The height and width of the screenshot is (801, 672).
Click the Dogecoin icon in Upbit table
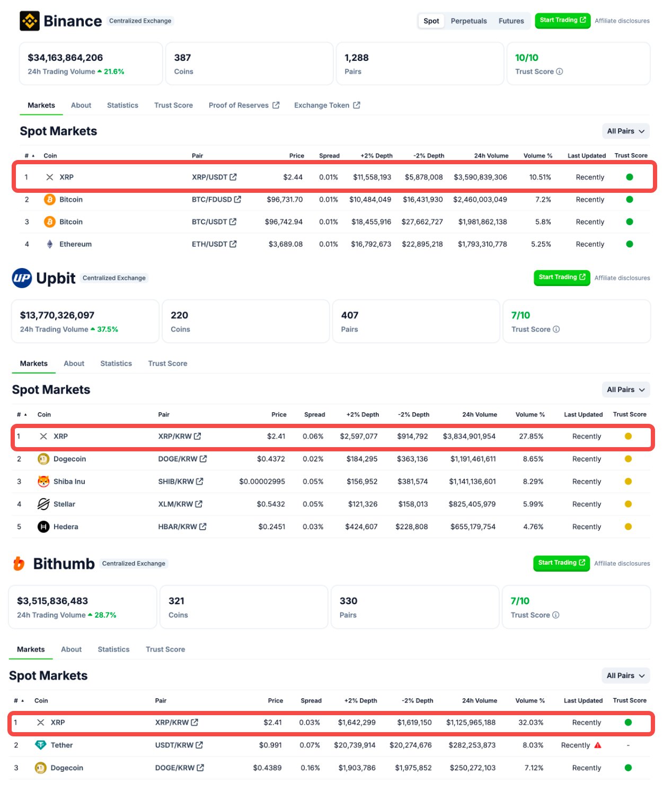click(43, 459)
